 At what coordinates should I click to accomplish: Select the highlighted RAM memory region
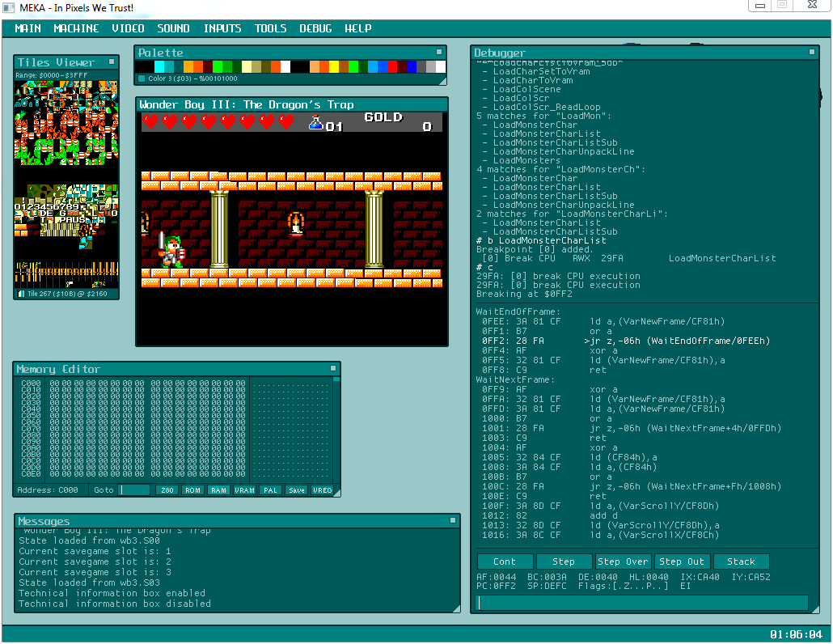coord(218,490)
